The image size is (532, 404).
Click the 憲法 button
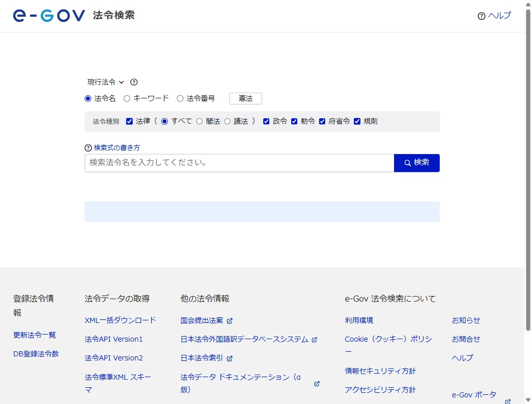point(245,99)
